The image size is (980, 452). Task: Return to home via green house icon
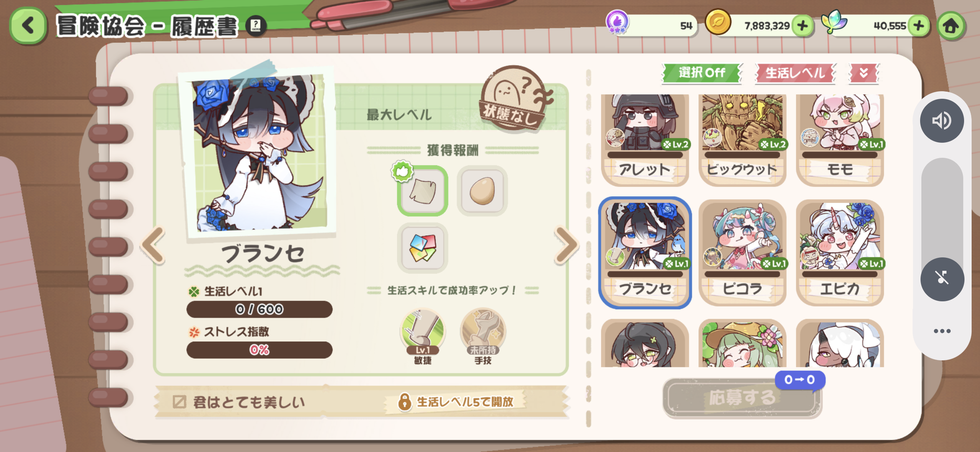coord(951,26)
